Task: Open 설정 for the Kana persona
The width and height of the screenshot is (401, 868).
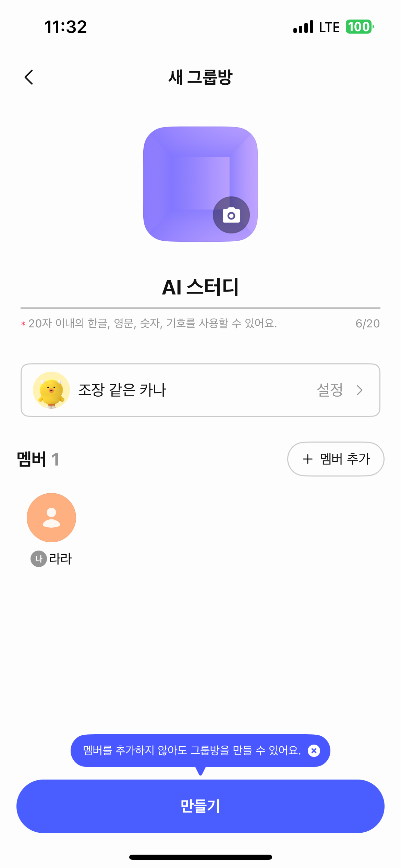Action: pyautogui.click(x=330, y=390)
